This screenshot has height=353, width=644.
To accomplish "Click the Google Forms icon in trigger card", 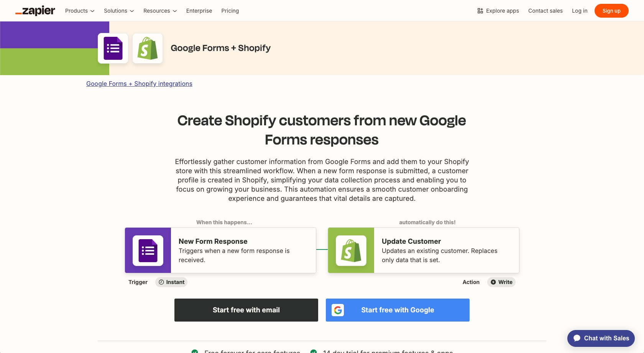I will [x=148, y=251].
